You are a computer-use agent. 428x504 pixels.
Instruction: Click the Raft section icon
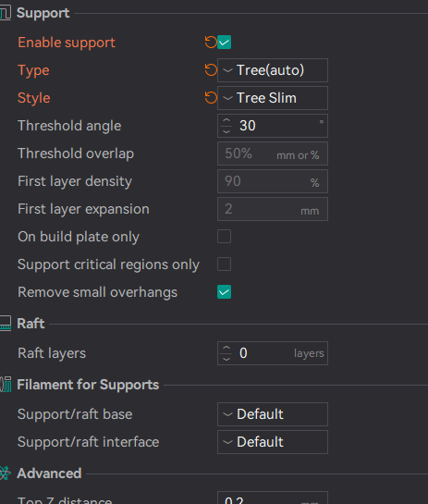point(6,324)
